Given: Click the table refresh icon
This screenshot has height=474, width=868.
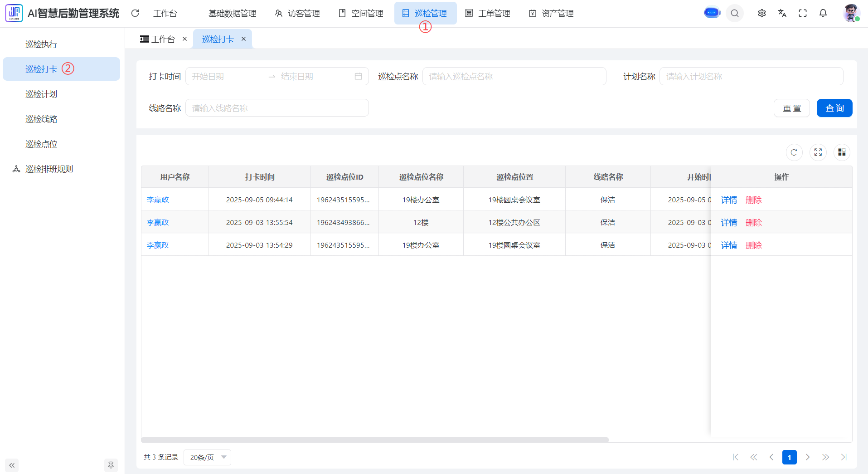Looking at the screenshot, I should tap(794, 152).
